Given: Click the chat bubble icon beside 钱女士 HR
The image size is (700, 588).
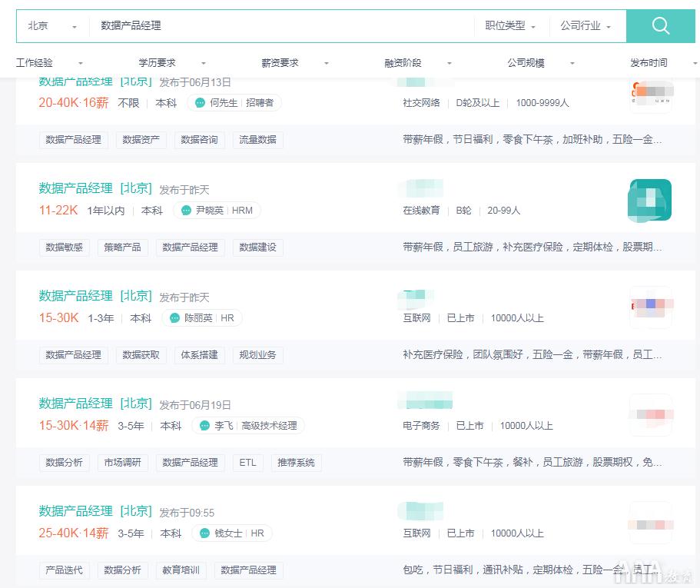Looking at the screenshot, I should click(206, 533).
